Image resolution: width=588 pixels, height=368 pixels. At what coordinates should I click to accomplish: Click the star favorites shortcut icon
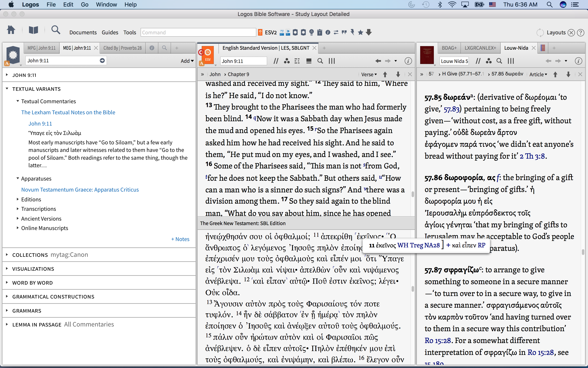(361, 32)
